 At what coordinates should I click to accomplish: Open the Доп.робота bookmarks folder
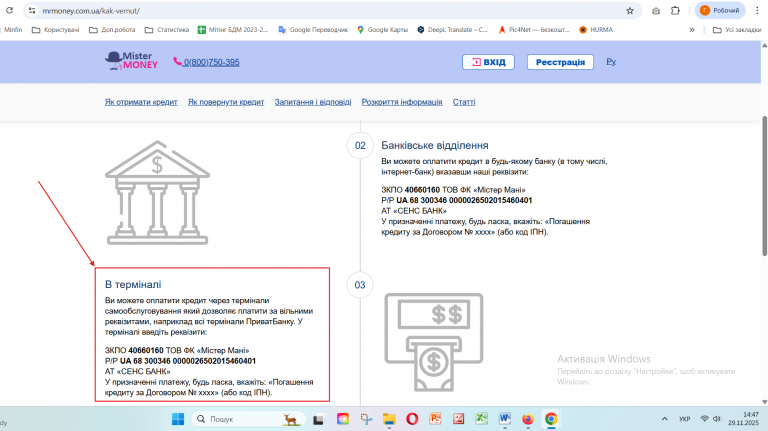tap(112, 30)
